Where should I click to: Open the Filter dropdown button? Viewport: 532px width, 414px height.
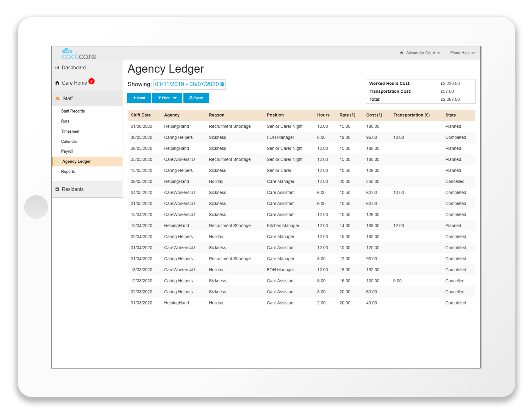point(167,98)
